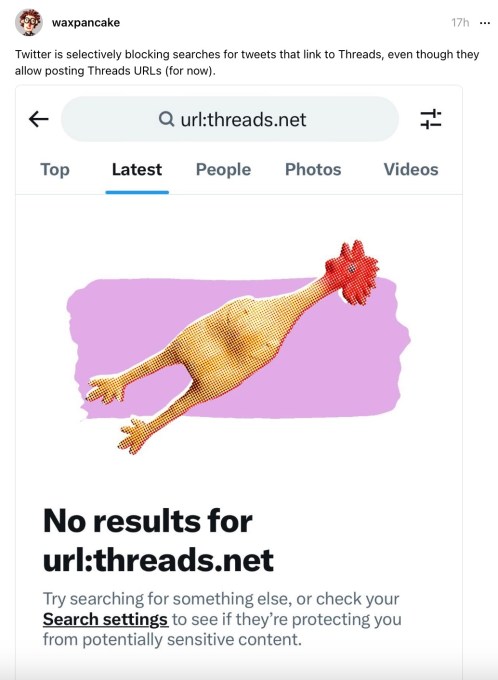This screenshot has height=680, width=498.
Task: Open the Search settings link
Action: coord(105,619)
